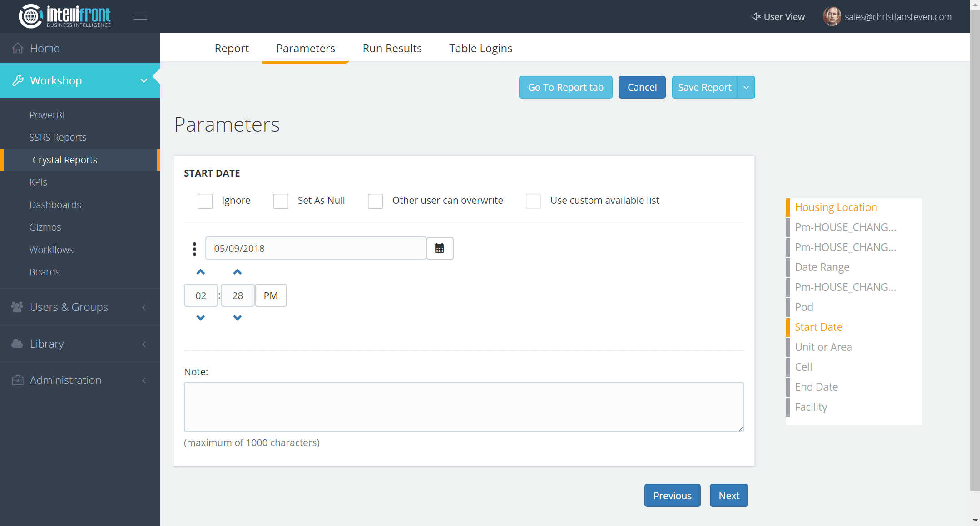Decrease the hour with down arrow
This screenshot has width=980, height=526.
[201, 318]
